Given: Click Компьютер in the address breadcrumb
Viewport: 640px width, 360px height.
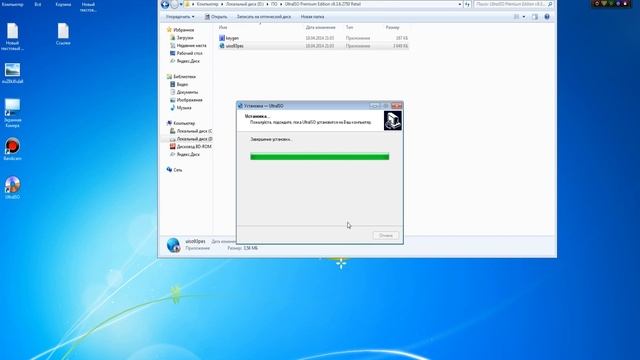Looking at the screenshot, I should coord(207,4).
